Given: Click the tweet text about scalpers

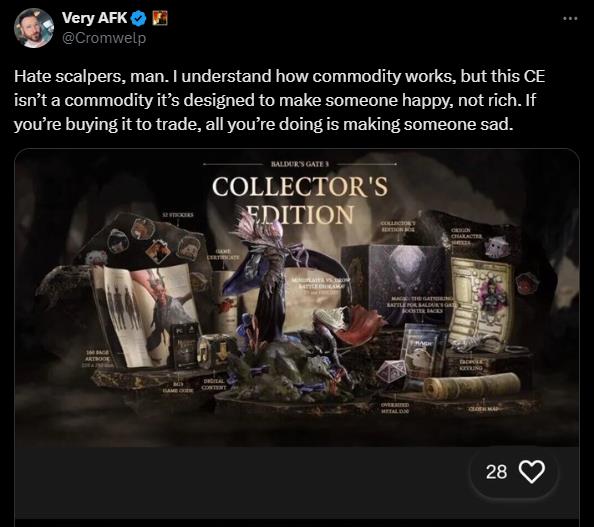Looking at the screenshot, I should point(279,100).
